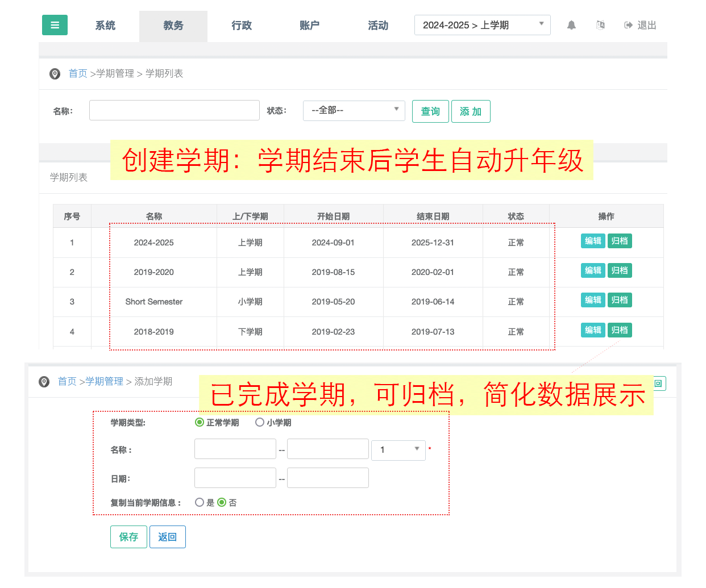
Task: Log out with the 退出 link
Action: 641,25
